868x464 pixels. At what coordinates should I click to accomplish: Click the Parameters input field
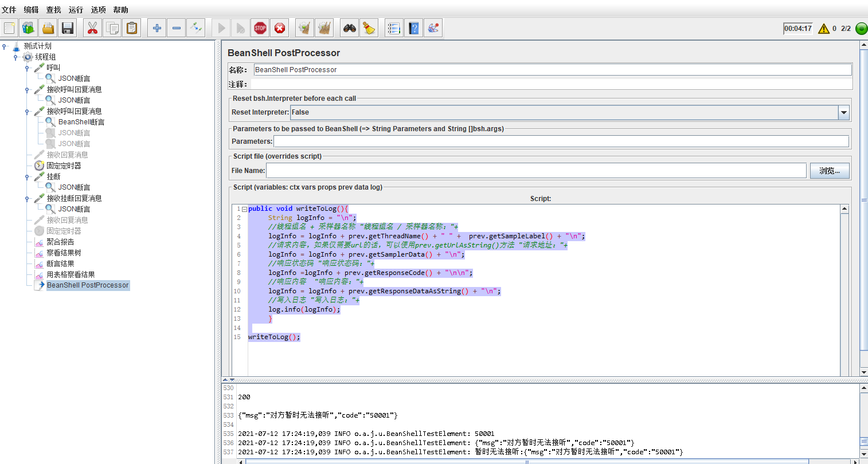[561, 141]
